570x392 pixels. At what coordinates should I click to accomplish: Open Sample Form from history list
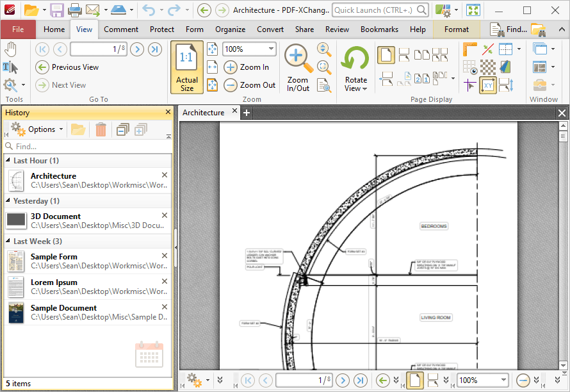point(88,261)
